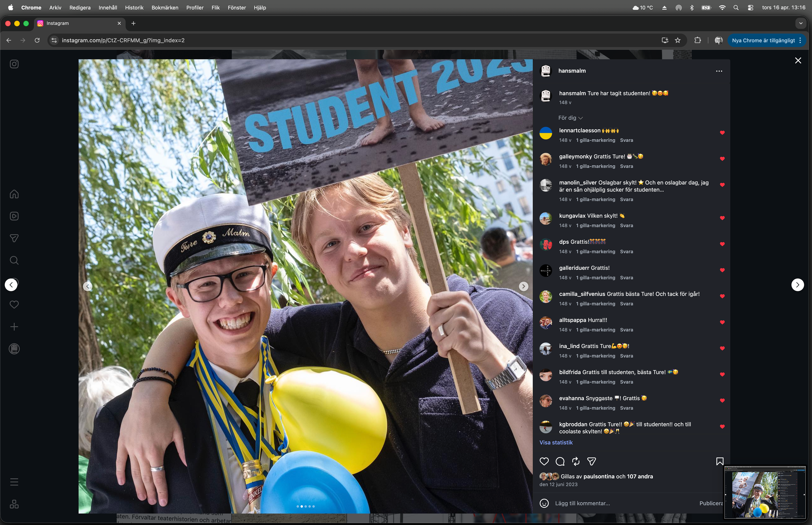Open the Historik menu
The height and width of the screenshot is (525, 812).
click(134, 7)
